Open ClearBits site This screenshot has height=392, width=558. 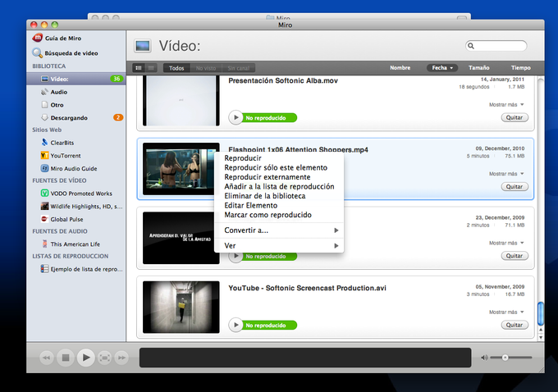point(57,143)
